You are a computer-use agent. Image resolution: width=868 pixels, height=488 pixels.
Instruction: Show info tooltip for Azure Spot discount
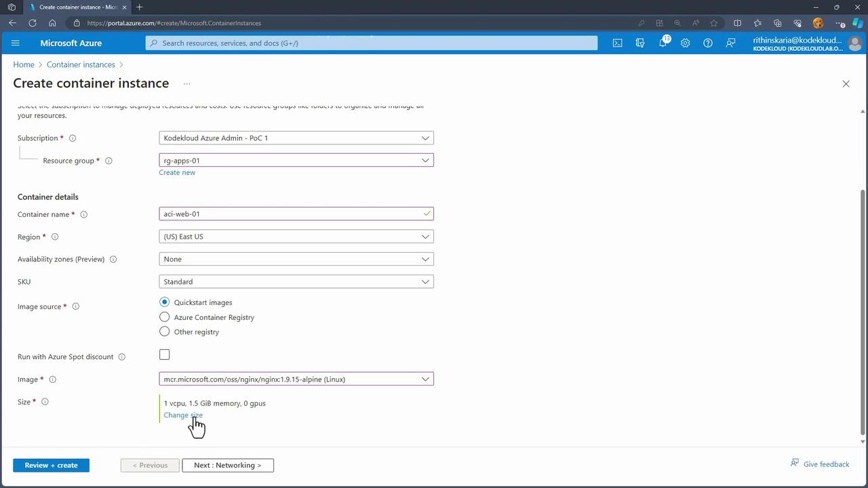click(122, 357)
